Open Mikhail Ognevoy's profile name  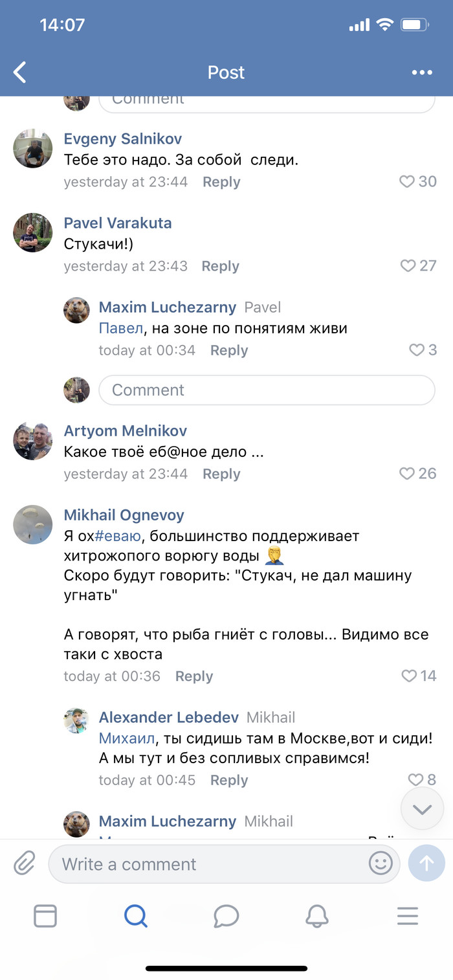pos(124,515)
